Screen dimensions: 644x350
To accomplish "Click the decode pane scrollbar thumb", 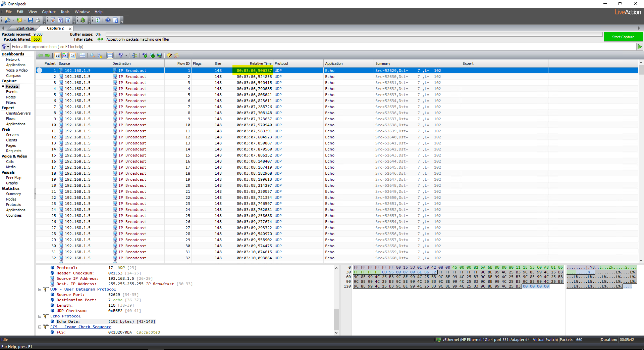I will coord(336,319).
